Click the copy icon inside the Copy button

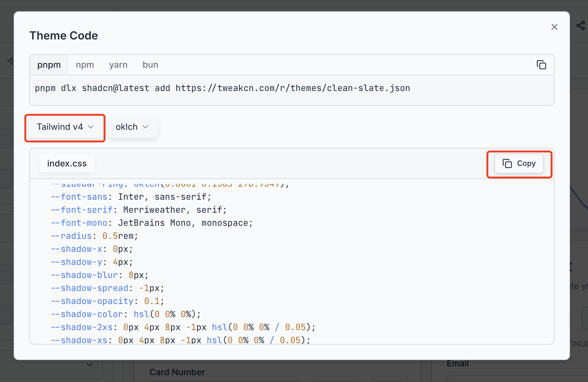pyautogui.click(x=507, y=163)
